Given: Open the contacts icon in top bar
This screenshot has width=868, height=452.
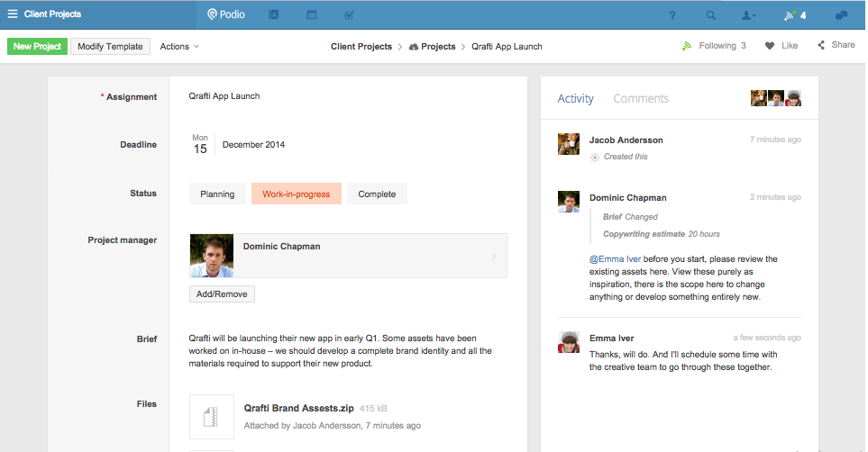Looking at the screenshot, I should (x=274, y=15).
